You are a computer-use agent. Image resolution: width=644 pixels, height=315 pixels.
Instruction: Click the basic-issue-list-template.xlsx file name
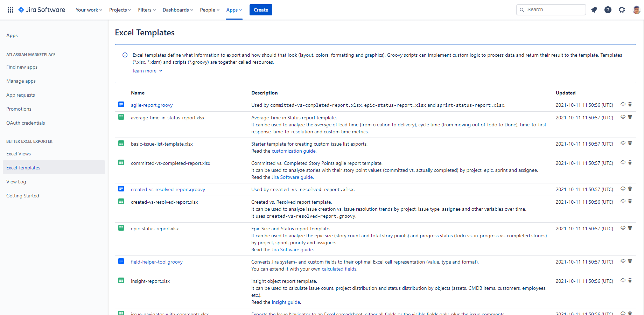[162, 144]
